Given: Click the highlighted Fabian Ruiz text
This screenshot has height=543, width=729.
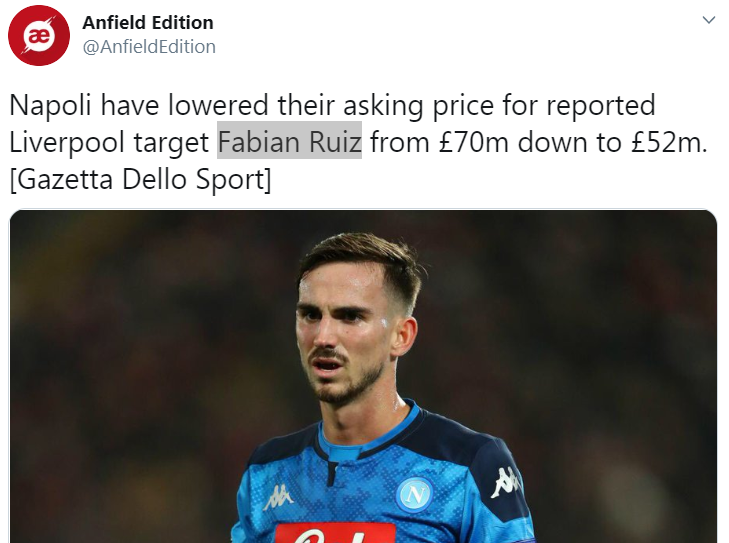Looking at the screenshot, I should pos(289,142).
